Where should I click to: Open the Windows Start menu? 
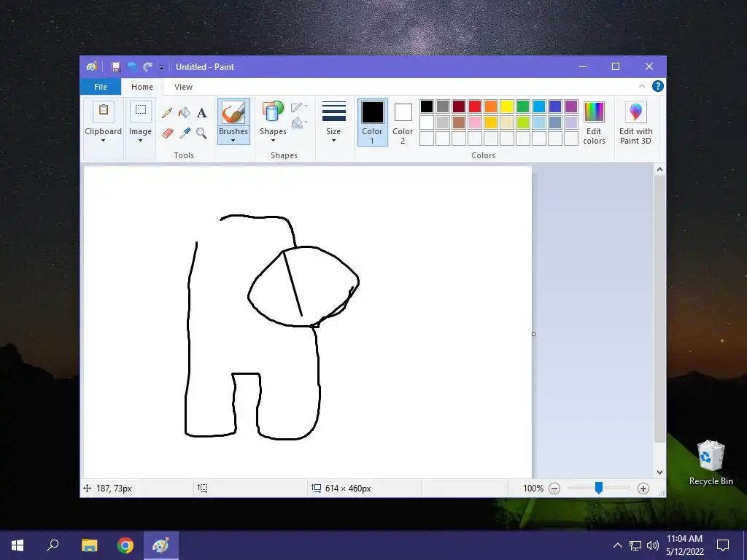pos(18,545)
